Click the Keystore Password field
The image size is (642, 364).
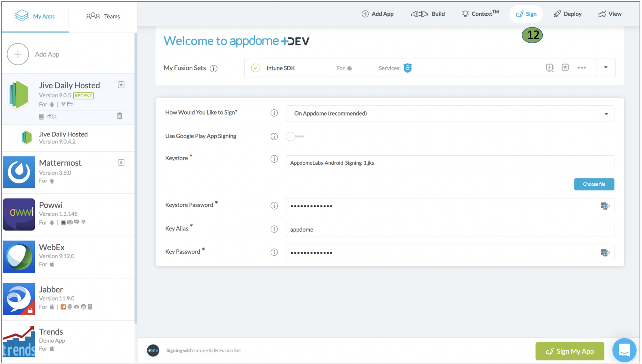click(x=450, y=206)
